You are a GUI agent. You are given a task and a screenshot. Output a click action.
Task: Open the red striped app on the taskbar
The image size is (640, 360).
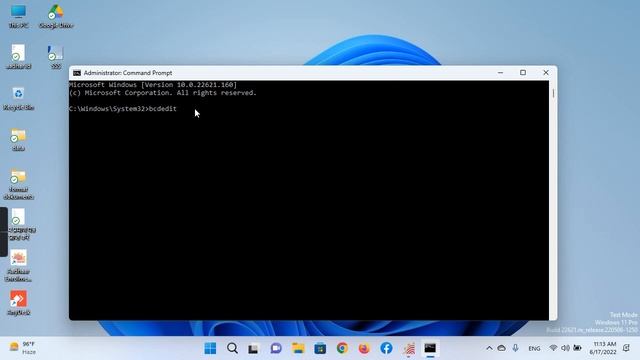tap(409, 348)
